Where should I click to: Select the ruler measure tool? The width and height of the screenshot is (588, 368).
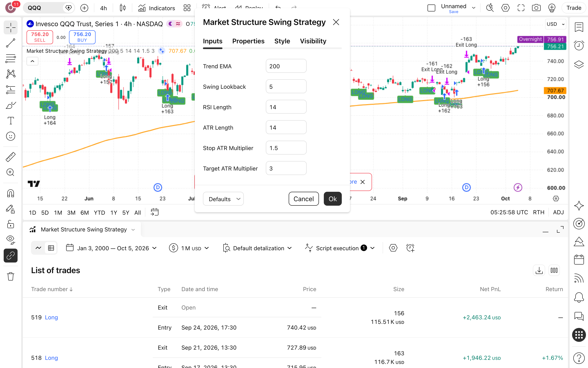click(x=11, y=157)
